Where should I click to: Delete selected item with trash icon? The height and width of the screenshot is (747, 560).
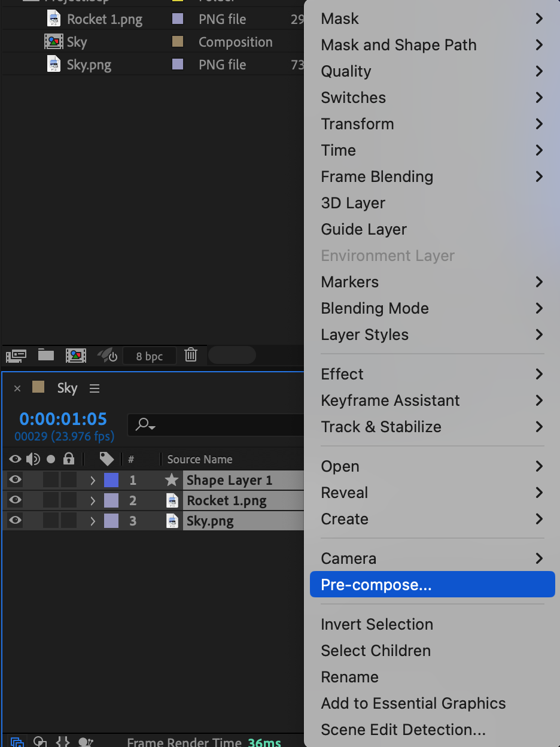pos(190,355)
